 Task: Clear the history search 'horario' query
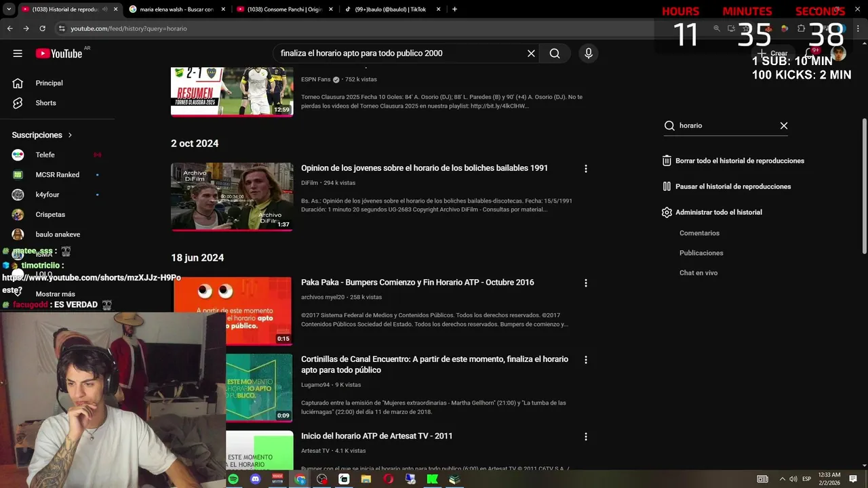tap(784, 125)
